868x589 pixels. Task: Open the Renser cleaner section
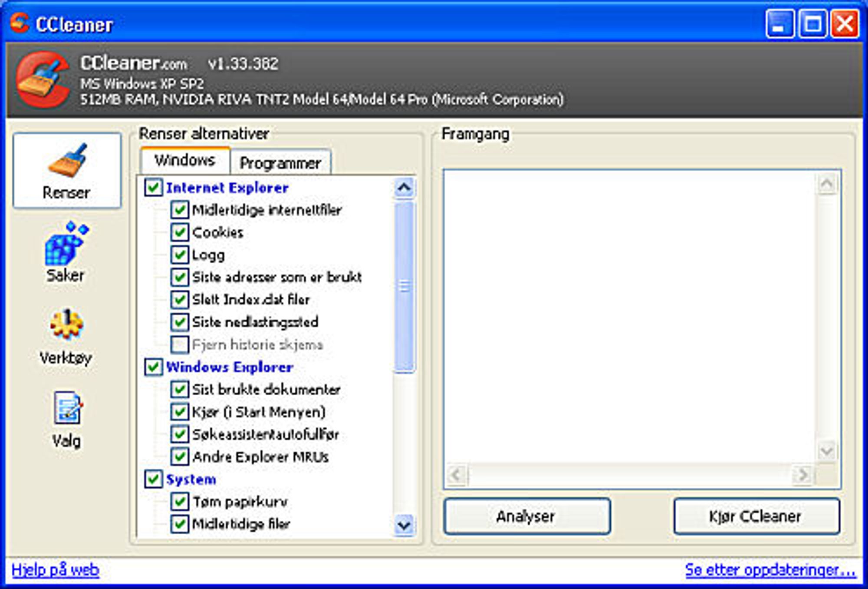click(x=67, y=171)
